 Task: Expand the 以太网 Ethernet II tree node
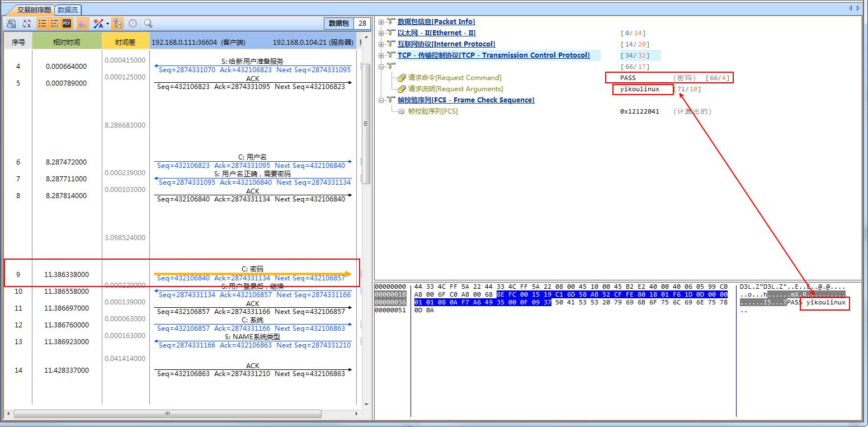pos(381,33)
